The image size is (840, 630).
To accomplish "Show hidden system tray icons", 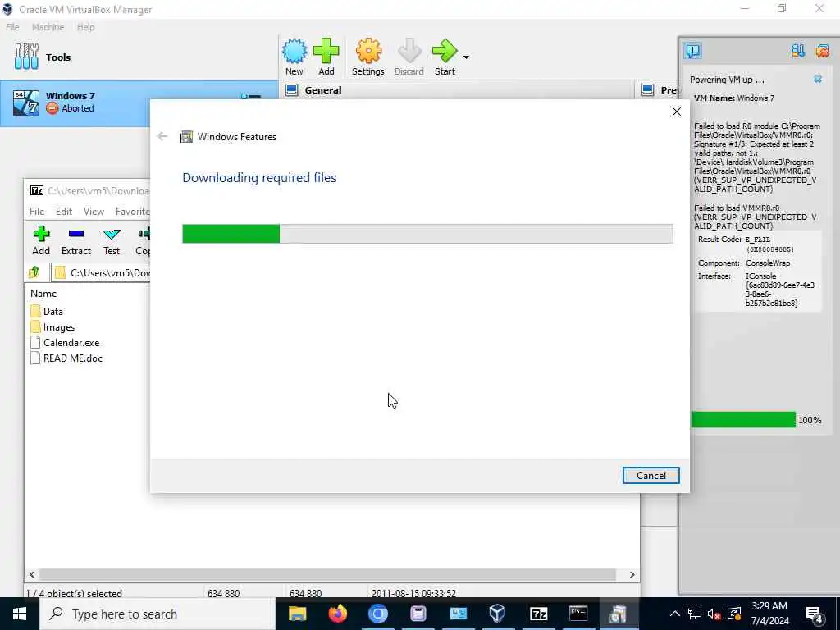I will coord(675,614).
